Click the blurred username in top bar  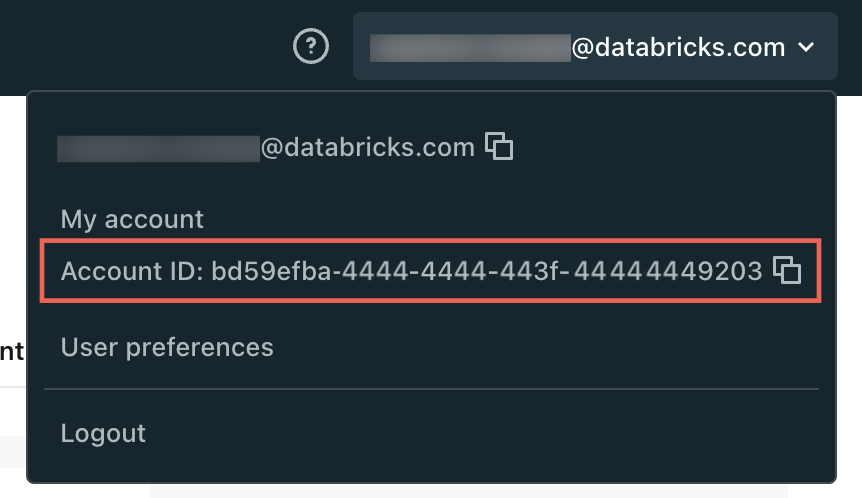point(471,48)
